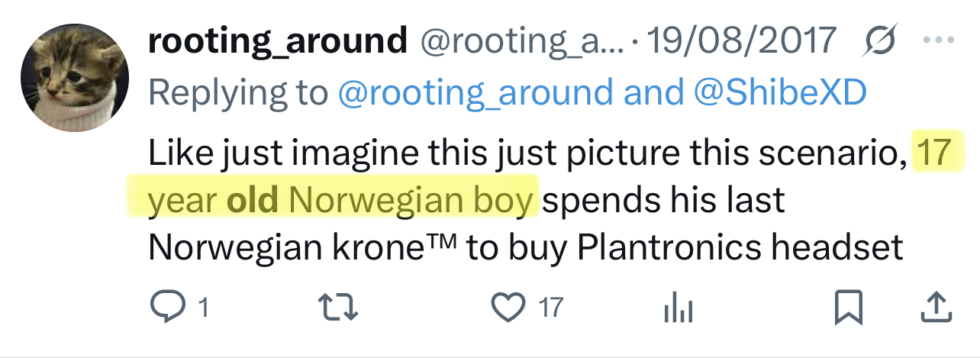The image size is (980, 358).
Task: Open the tweet via the 19/08/2017 date
Action: tap(741, 40)
